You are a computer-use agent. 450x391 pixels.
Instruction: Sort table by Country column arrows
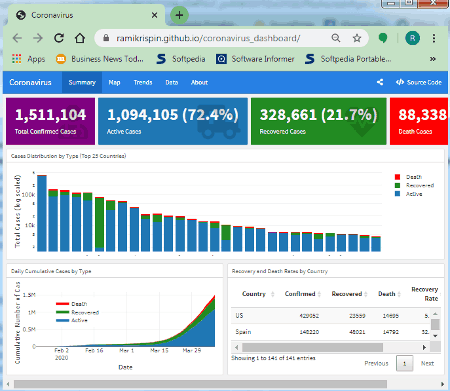pyautogui.click(x=273, y=294)
